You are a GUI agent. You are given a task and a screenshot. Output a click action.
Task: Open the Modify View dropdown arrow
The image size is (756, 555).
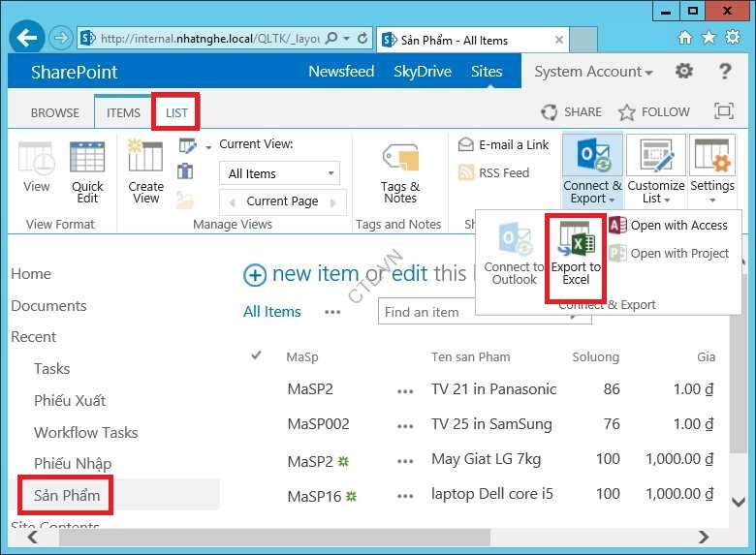point(208,147)
